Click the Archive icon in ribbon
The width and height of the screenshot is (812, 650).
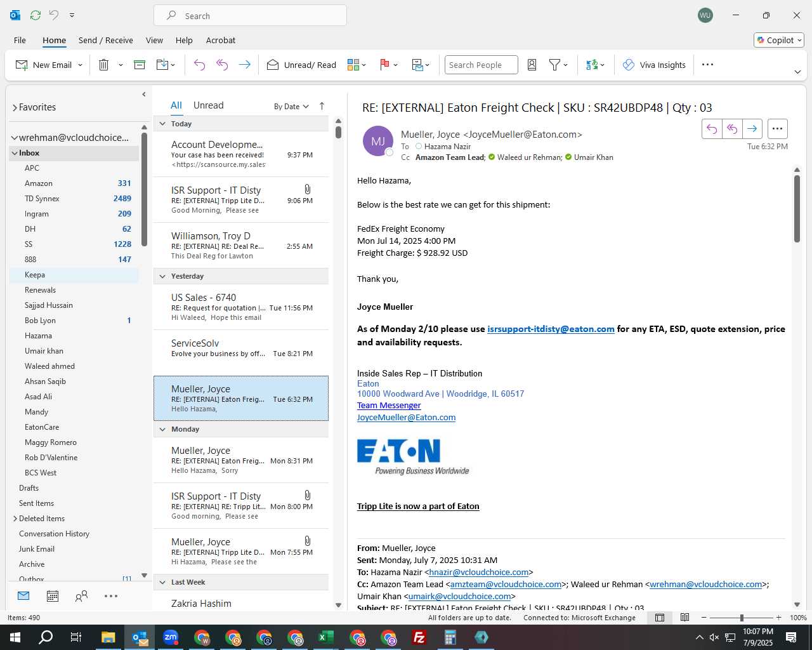click(x=140, y=65)
